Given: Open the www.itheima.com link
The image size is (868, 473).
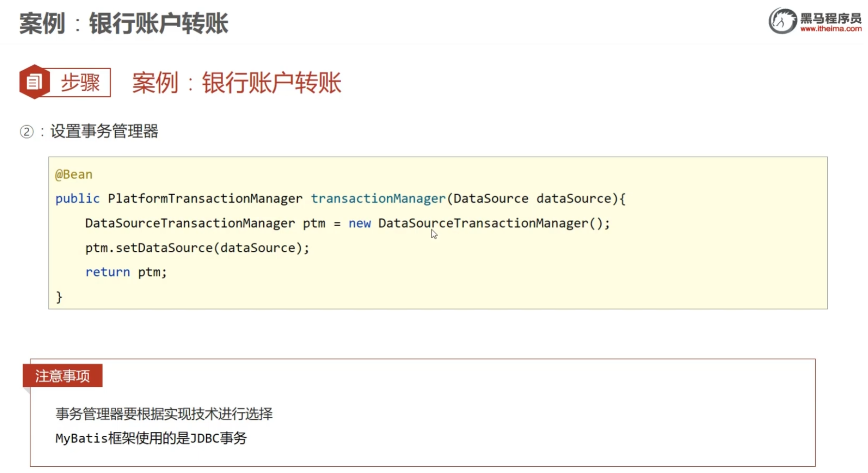Looking at the screenshot, I should coord(831,29).
